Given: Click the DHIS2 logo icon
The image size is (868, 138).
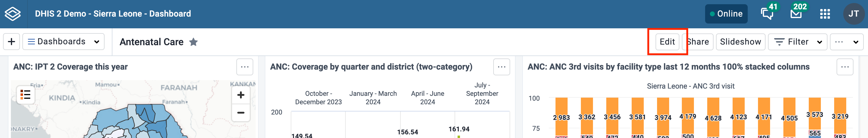Looking at the screenshot, I should tap(13, 14).
